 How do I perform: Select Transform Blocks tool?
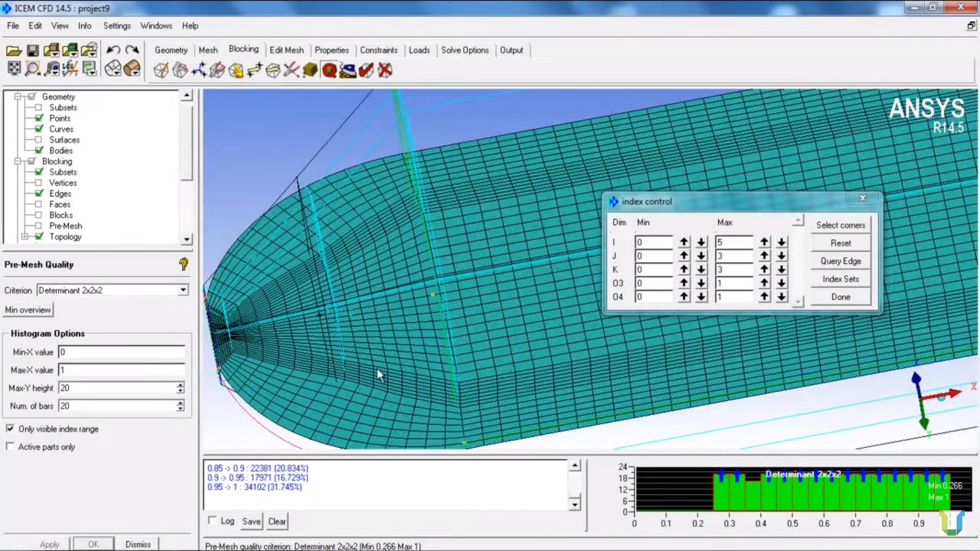tap(273, 70)
